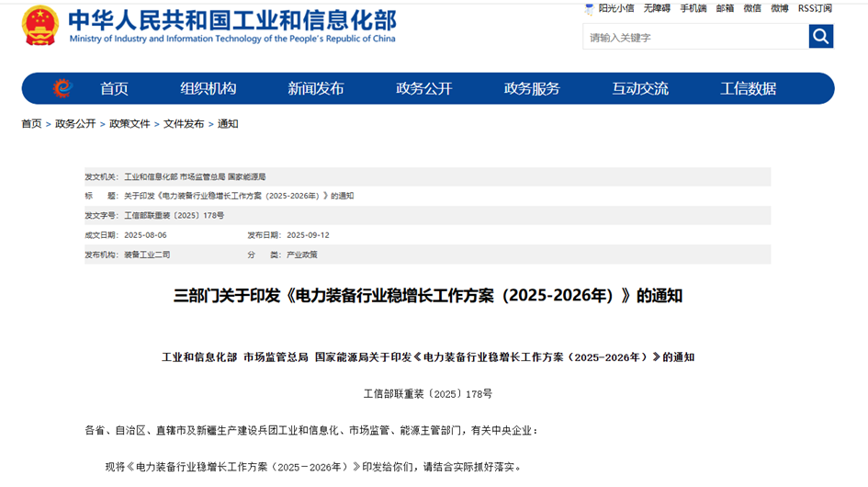Open the 无障碍 accessibility link
Viewport: 868px width, 487px height.
656,8
